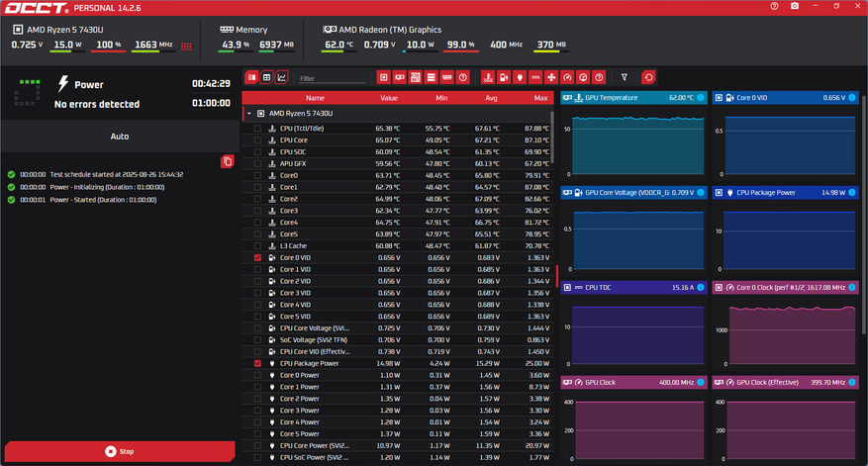Click the info icon on the CPU TDC graph
The height and width of the screenshot is (466, 868).
(701, 288)
